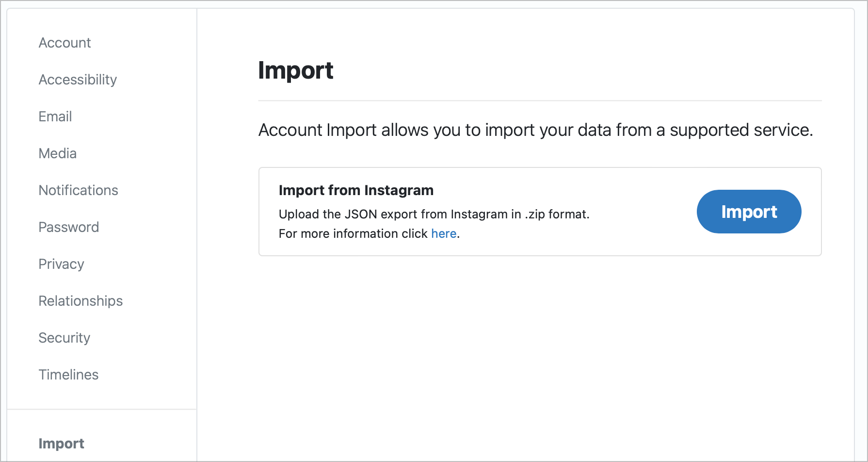This screenshot has height=462, width=868.
Task: Select the Import tab in sidebar
Action: tap(61, 444)
